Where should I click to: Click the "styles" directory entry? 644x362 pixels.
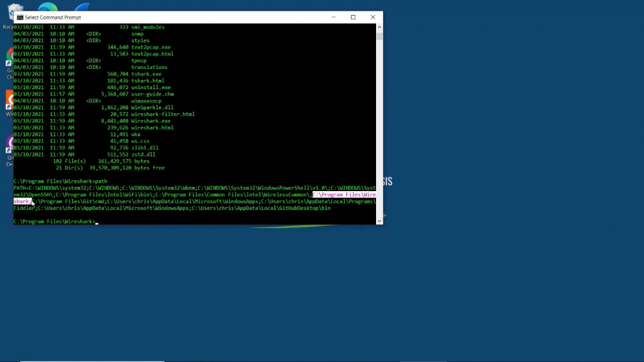[140, 41]
